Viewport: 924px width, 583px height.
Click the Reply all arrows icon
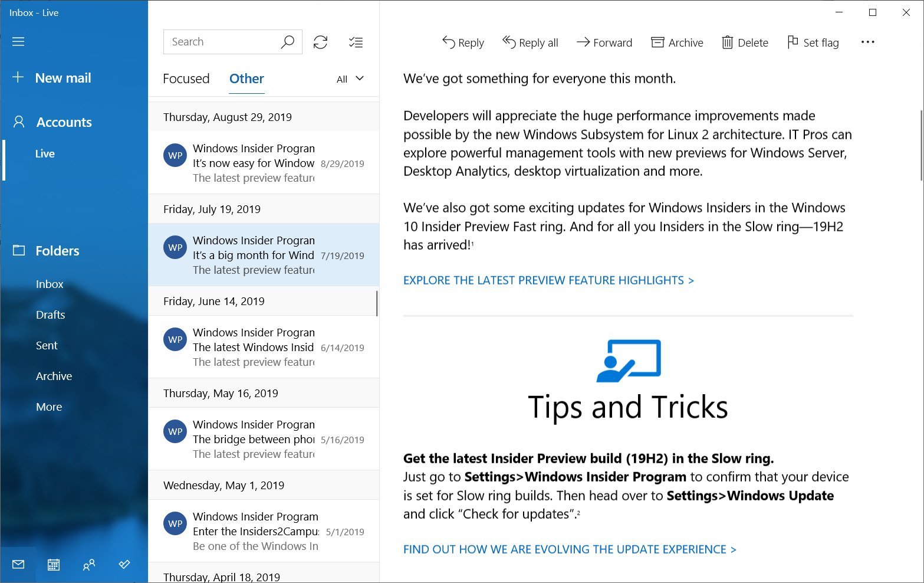(509, 42)
